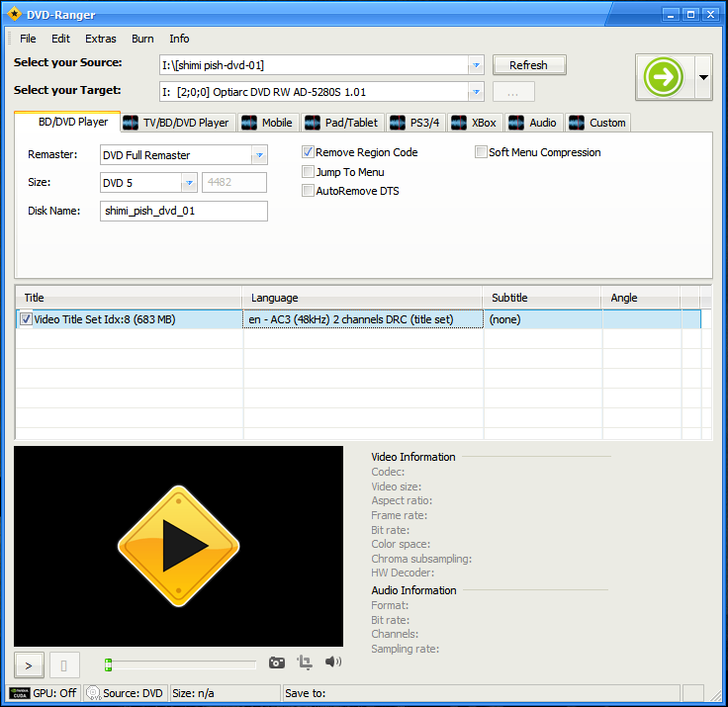Image resolution: width=728 pixels, height=707 pixels.
Task: Switch to the BD/DVD Player tab
Action: click(x=68, y=122)
